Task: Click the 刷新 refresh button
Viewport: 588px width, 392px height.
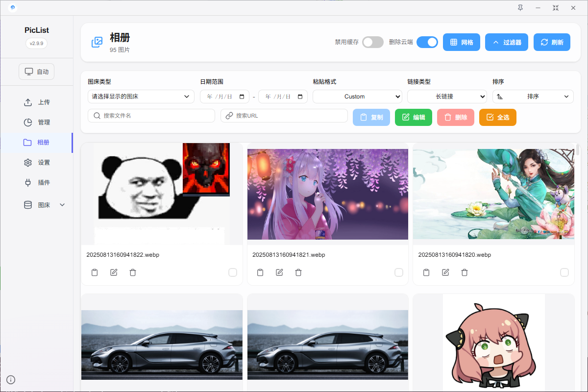Action: (x=552, y=42)
